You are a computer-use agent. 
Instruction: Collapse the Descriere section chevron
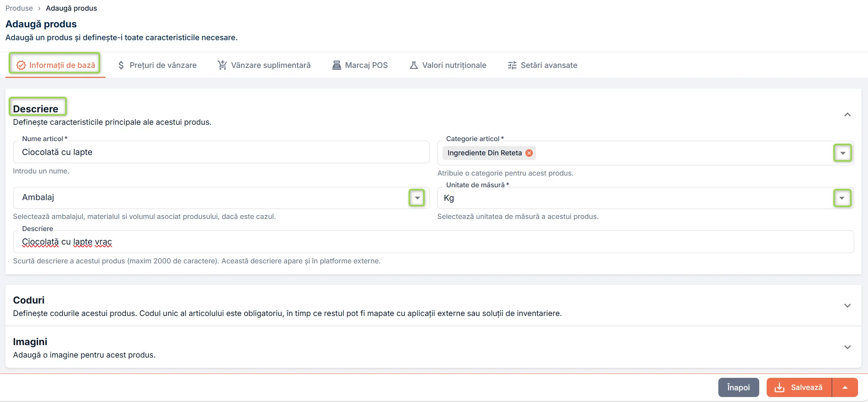(847, 114)
